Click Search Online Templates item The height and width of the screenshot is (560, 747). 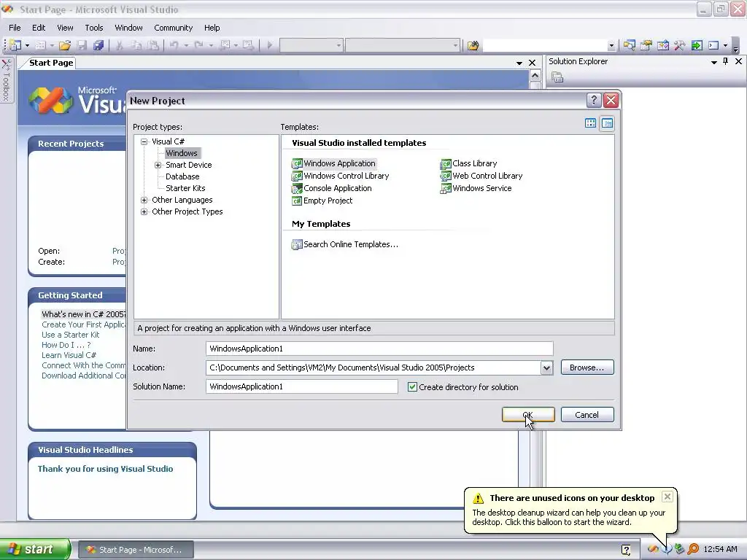pos(345,244)
